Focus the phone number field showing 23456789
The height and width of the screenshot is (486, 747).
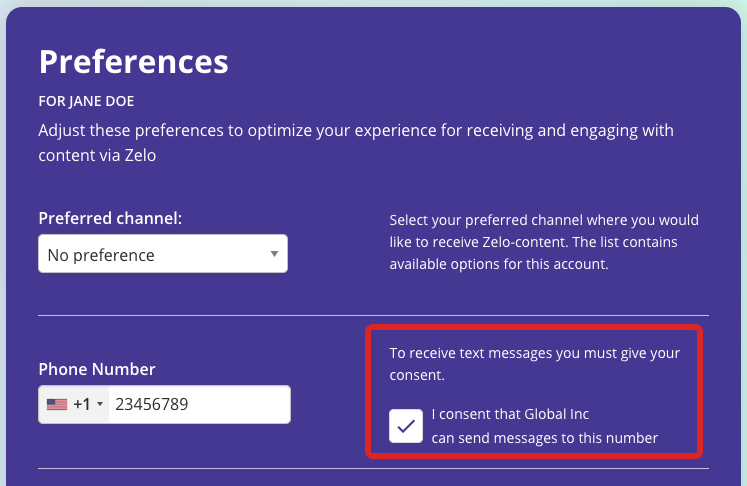click(200, 405)
